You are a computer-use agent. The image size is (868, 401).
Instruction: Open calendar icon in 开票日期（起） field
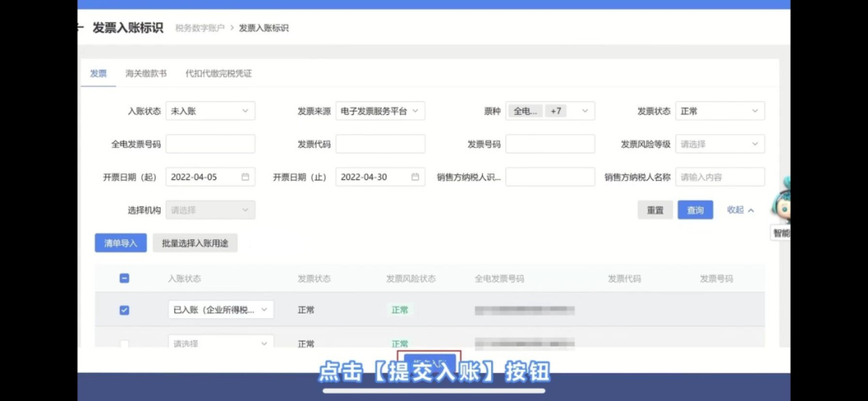(x=245, y=177)
